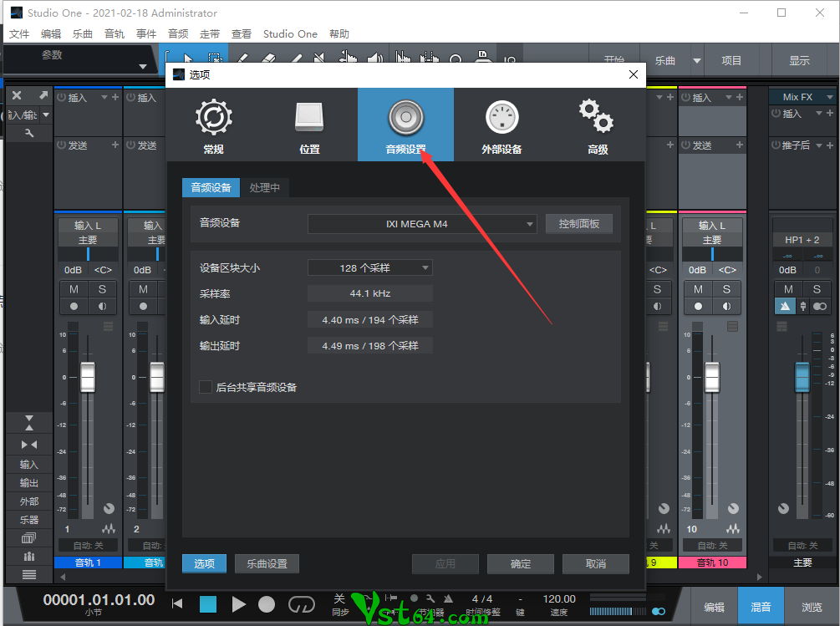Select the arrow tool in toolbar

point(187,58)
